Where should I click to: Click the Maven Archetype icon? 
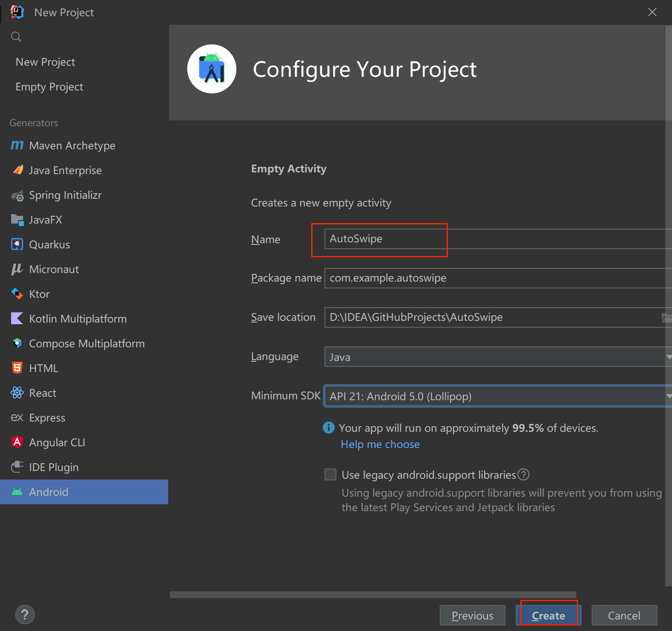coord(17,145)
